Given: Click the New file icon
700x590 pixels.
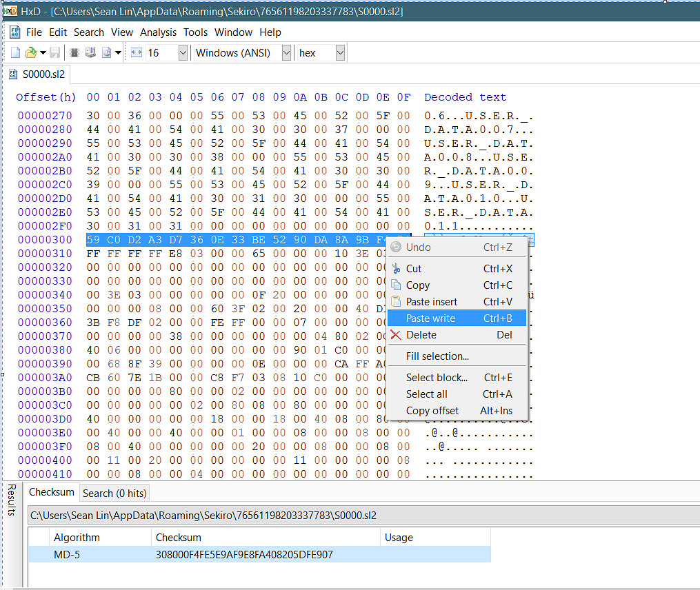Looking at the screenshot, I should tap(16, 53).
